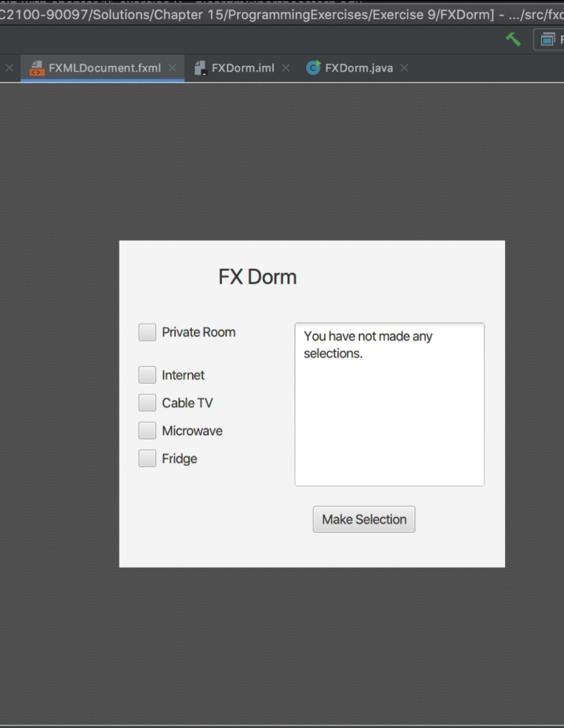Close the partially hidden leftmost tab

9,68
